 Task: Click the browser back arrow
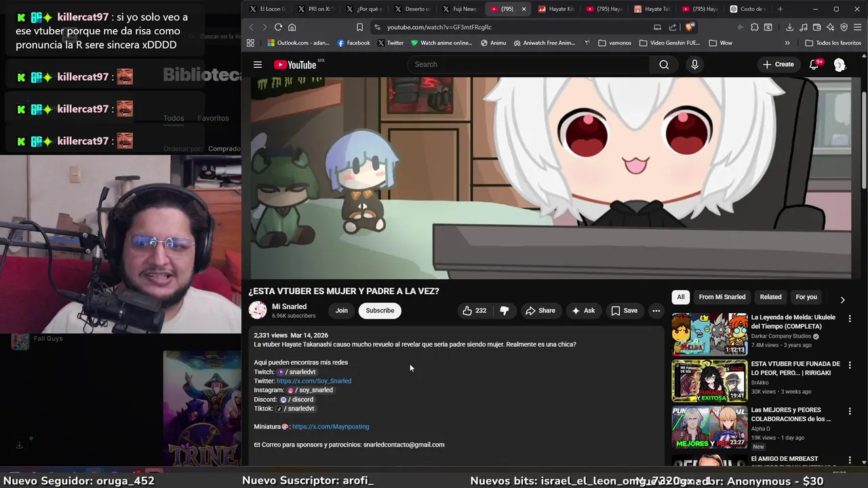click(x=251, y=27)
